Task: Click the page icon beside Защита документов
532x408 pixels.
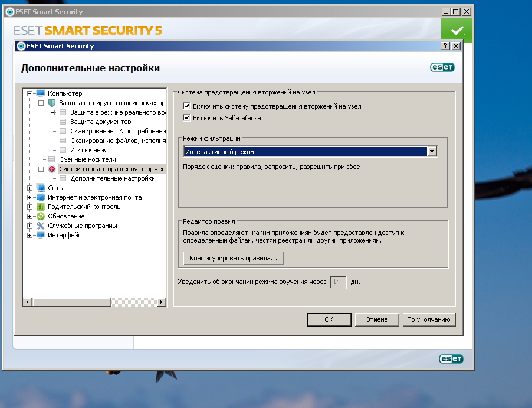Action: tap(63, 122)
